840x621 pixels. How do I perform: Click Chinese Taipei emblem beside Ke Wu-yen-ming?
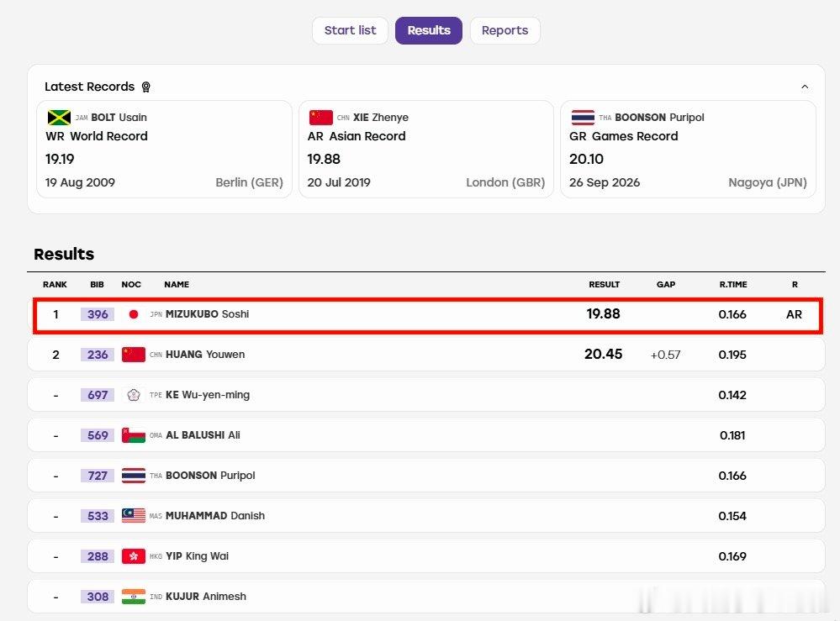pos(134,395)
